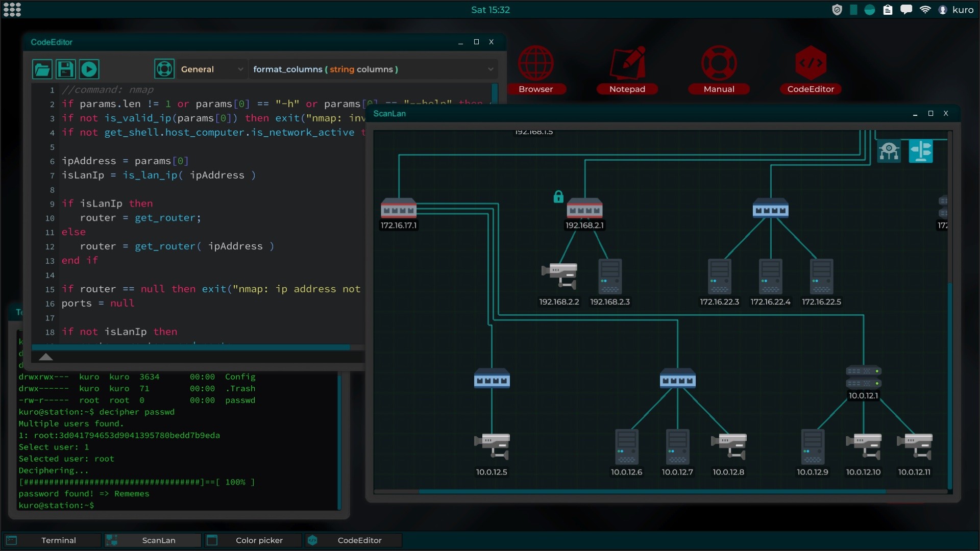The image size is (980, 551).
Task: Expand the file browser icon in CodeEditor
Action: pos(42,69)
